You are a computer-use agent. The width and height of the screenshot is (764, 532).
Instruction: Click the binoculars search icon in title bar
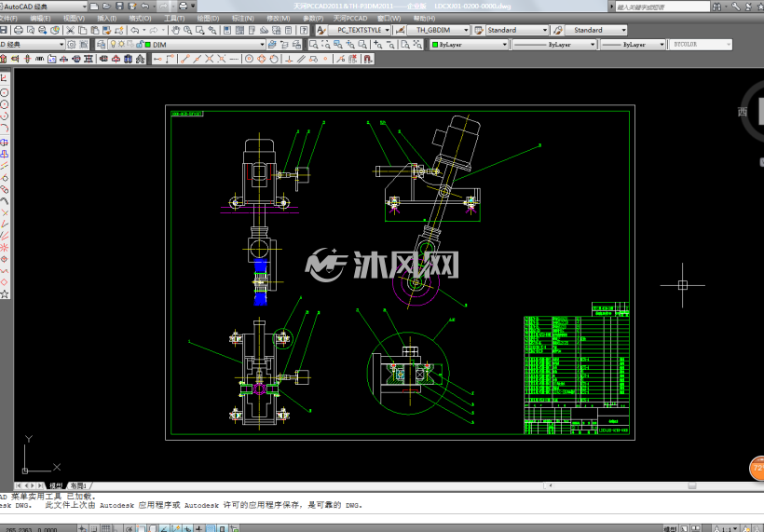[716, 7]
